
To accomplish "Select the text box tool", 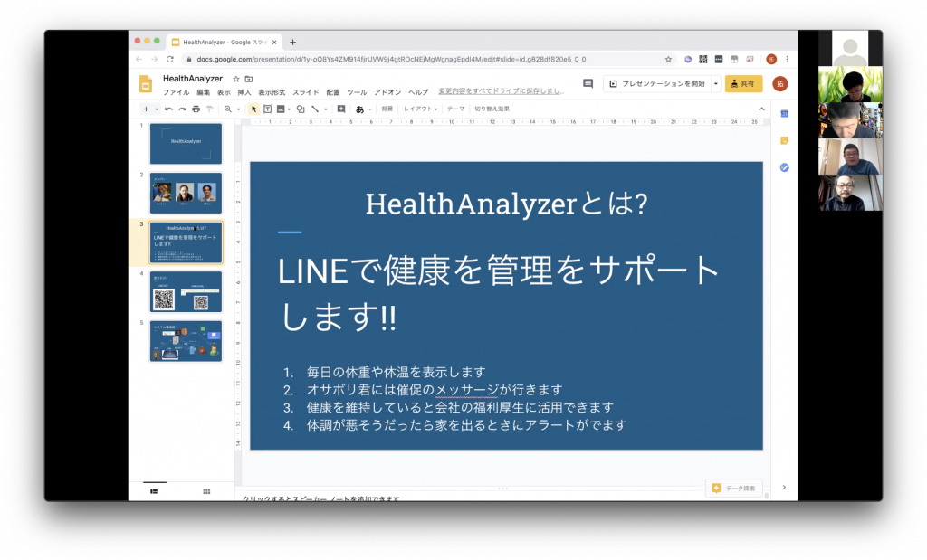I will pos(268,109).
